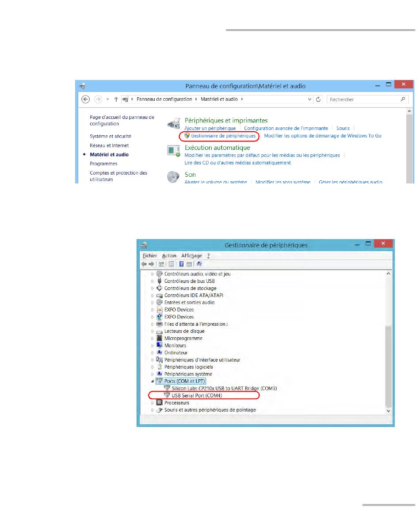Collapse the Ports (COM et LPT) node

click(153, 381)
